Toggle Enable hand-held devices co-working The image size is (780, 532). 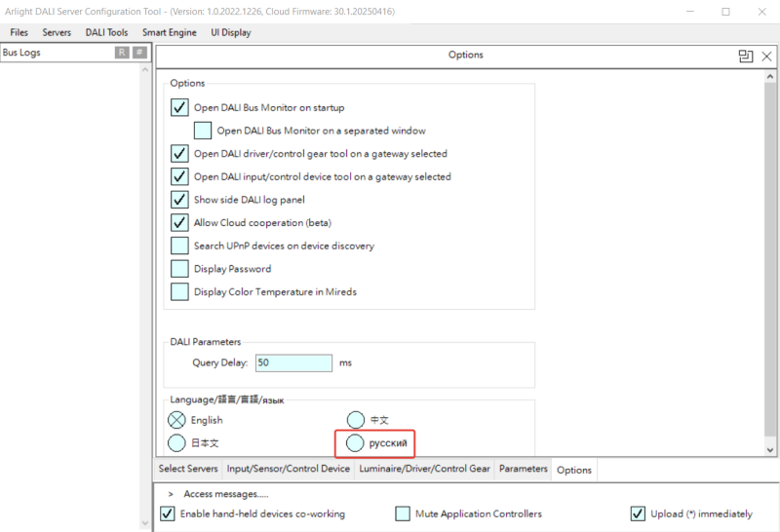point(168,513)
